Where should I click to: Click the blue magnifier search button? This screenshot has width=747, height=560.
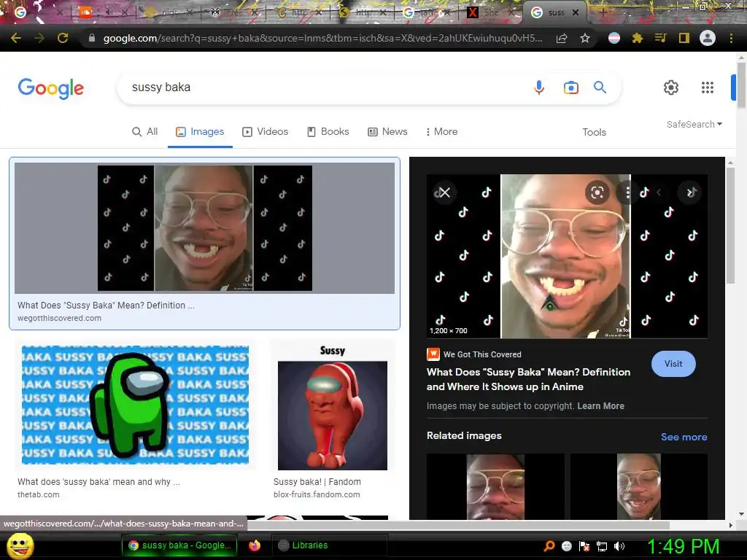(600, 87)
